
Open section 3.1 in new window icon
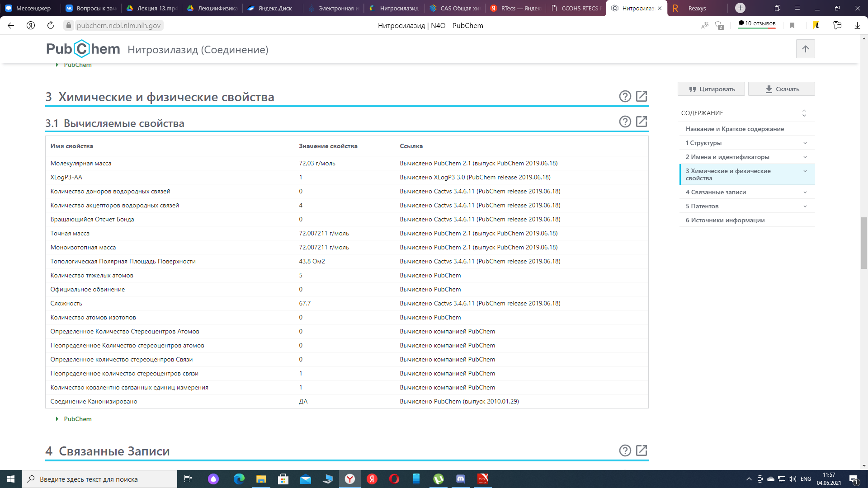point(641,122)
